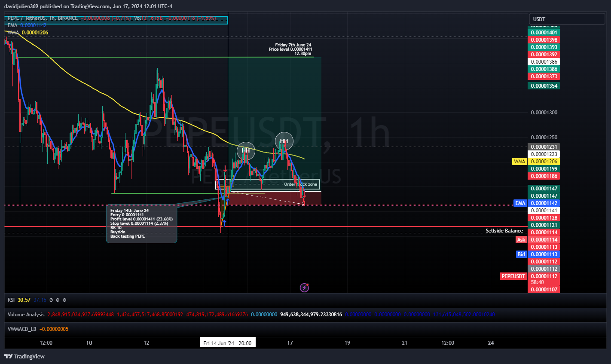The image size is (611, 364).
Task: Click the 24 date on the time axis
Action: tap(491, 343)
